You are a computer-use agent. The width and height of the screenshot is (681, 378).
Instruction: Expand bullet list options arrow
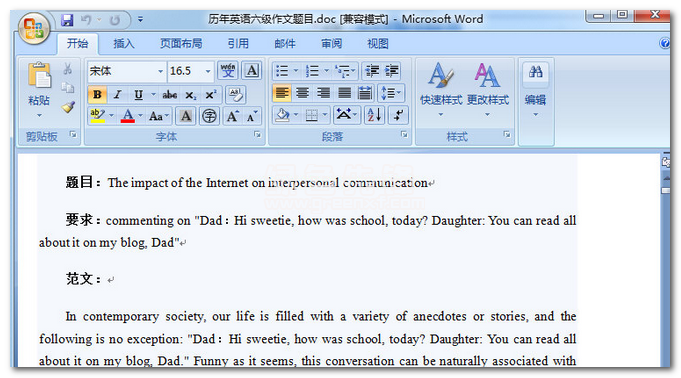296,70
